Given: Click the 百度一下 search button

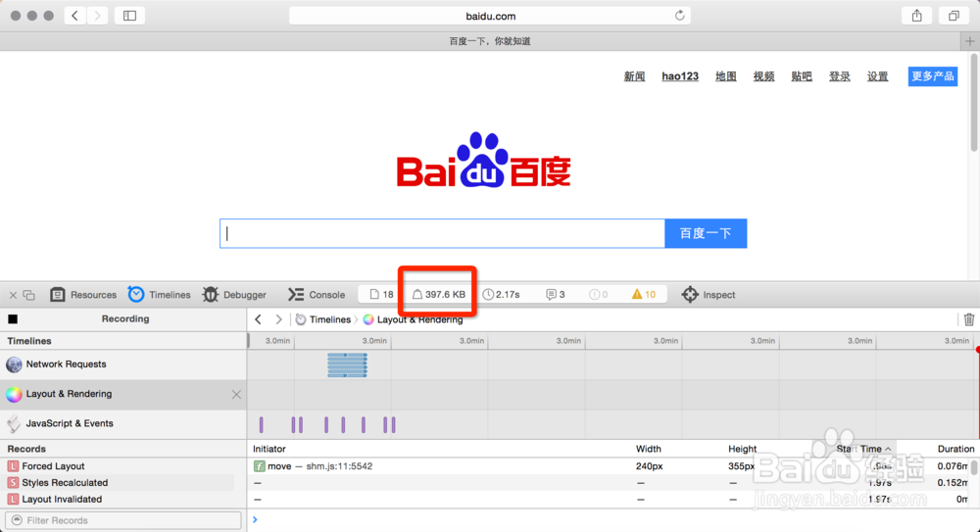Looking at the screenshot, I should (706, 233).
